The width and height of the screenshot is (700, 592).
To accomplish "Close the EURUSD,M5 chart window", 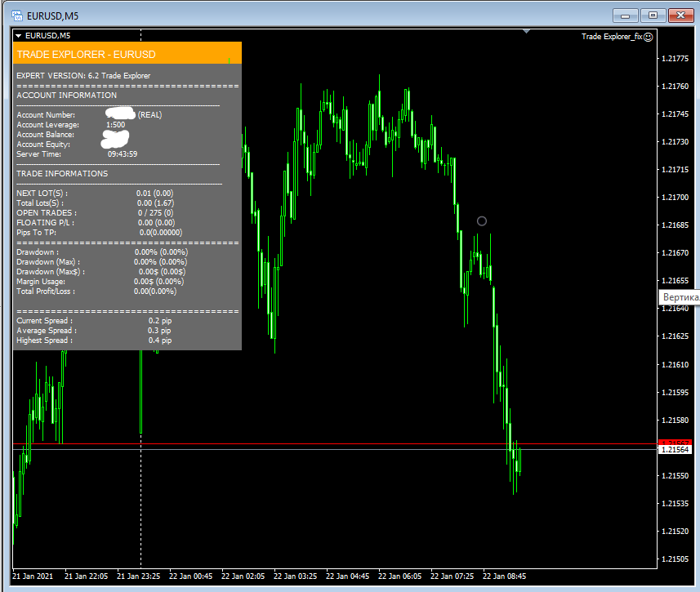I will point(680,16).
